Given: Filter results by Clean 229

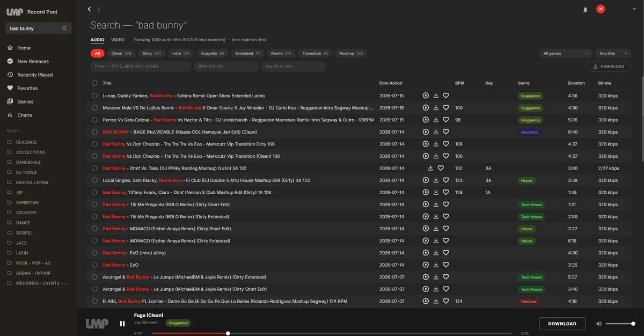Looking at the screenshot, I should 121,53.
